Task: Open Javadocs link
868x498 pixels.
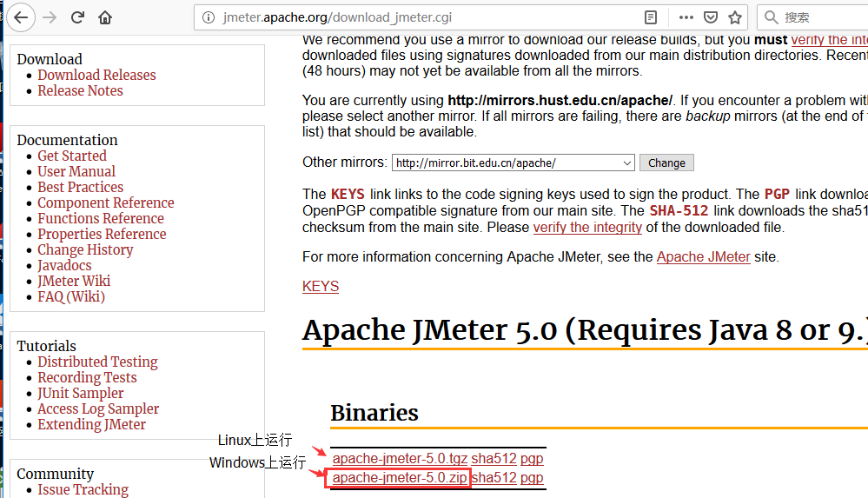Action: [x=64, y=265]
